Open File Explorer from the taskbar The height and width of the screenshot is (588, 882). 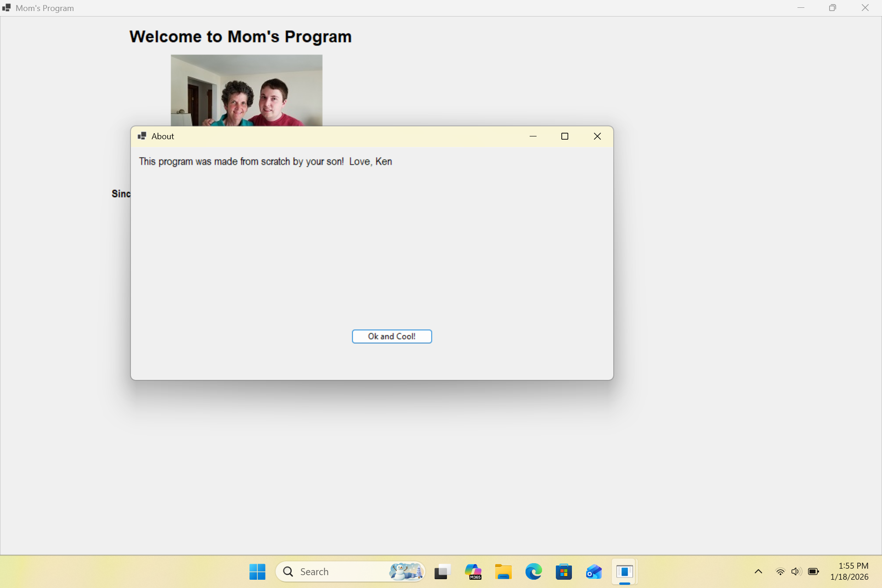click(x=503, y=571)
